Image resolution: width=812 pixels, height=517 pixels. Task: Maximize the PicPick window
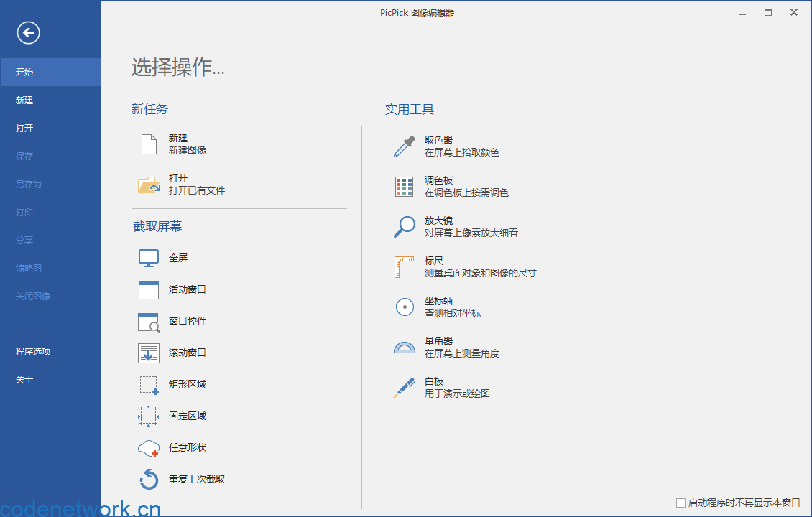[768, 12]
